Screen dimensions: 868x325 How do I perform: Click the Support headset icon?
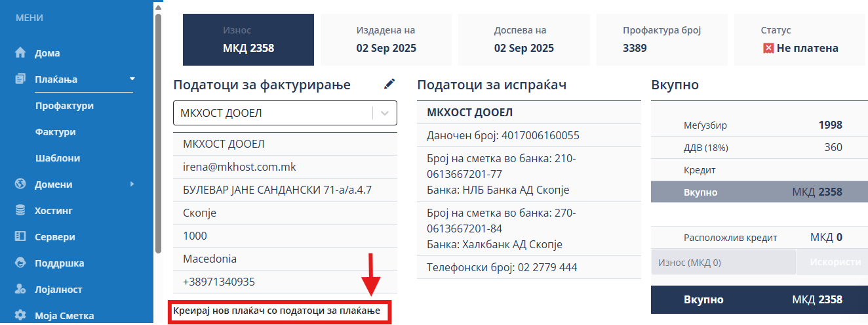(20, 263)
